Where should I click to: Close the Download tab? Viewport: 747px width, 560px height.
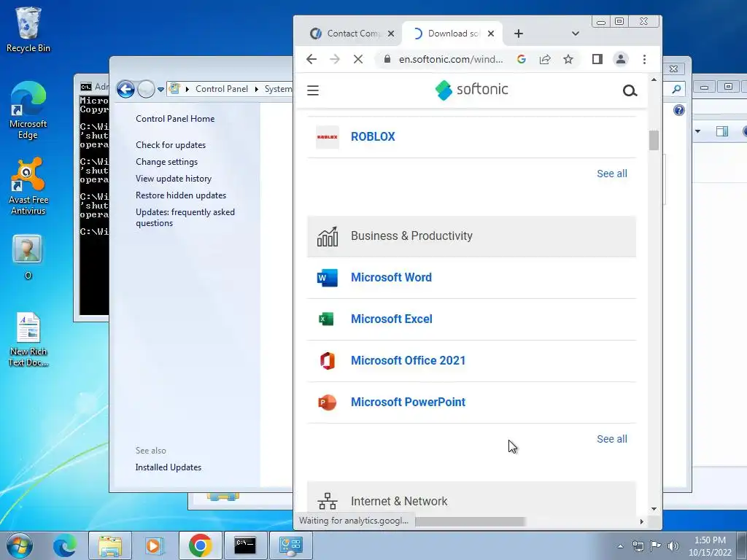491,34
